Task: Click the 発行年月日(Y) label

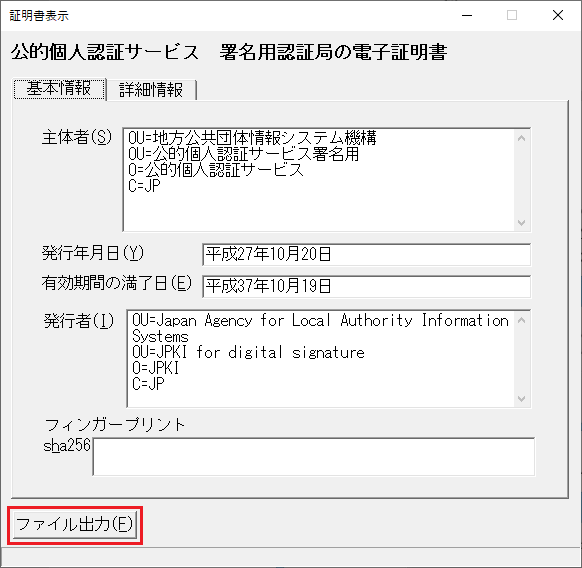Action: pyautogui.click(x=92, y=253)
